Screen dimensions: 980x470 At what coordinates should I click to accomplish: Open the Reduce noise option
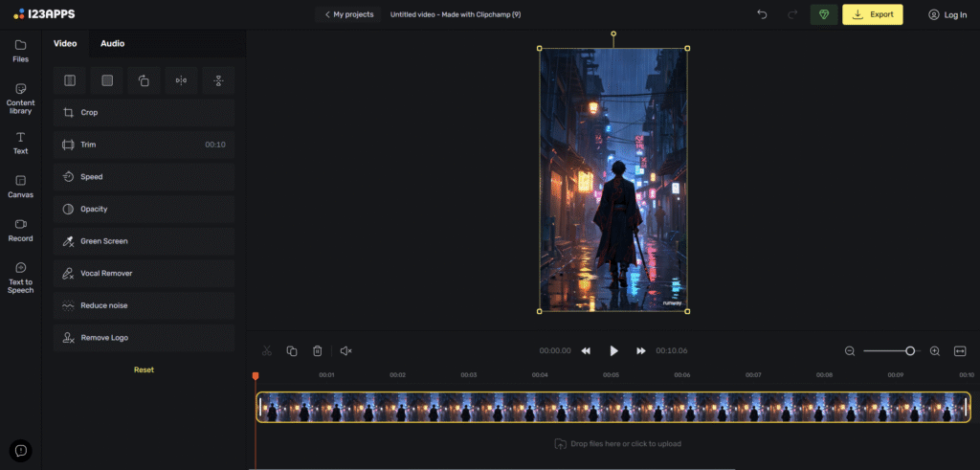pos(144,305)
